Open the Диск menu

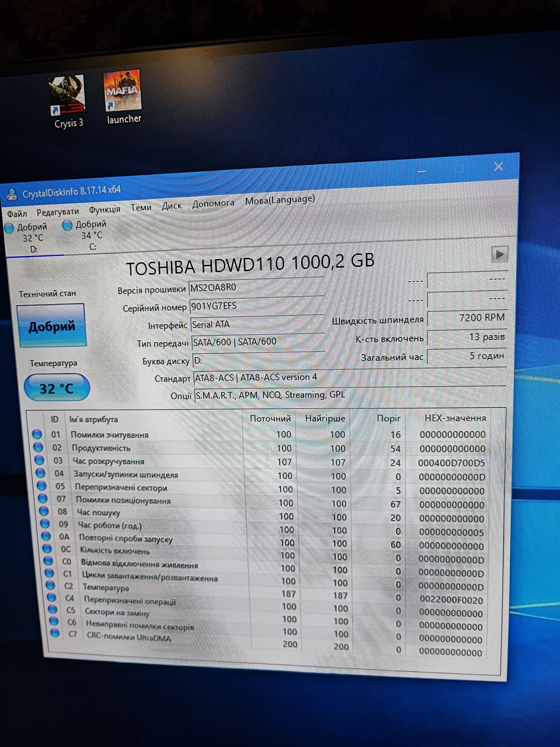172,205
